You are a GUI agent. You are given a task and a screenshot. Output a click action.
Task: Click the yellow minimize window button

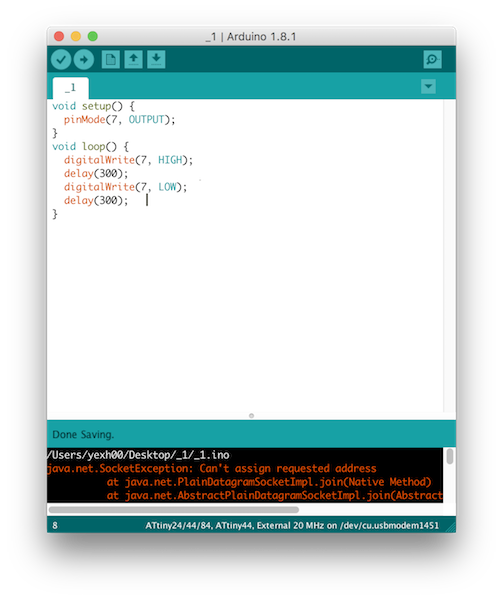(x=76, y=36)
